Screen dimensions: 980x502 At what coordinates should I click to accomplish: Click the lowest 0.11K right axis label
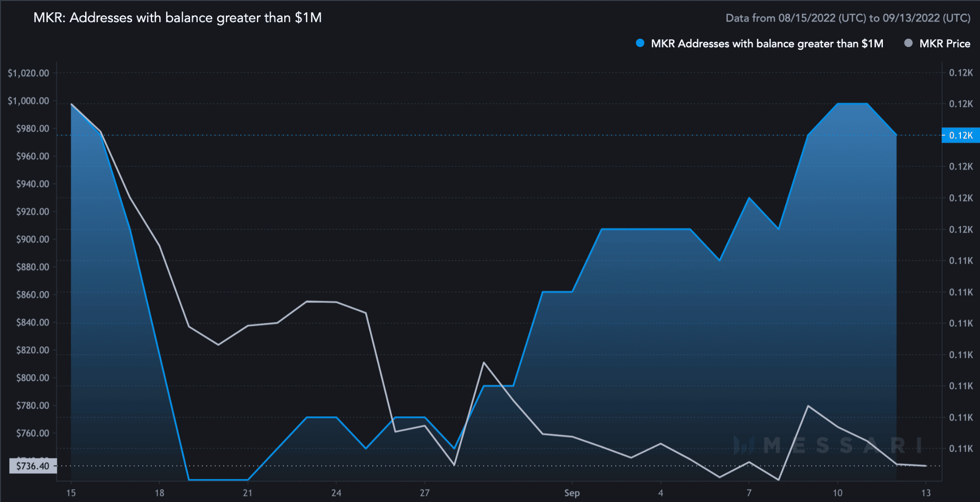point(961,448)
